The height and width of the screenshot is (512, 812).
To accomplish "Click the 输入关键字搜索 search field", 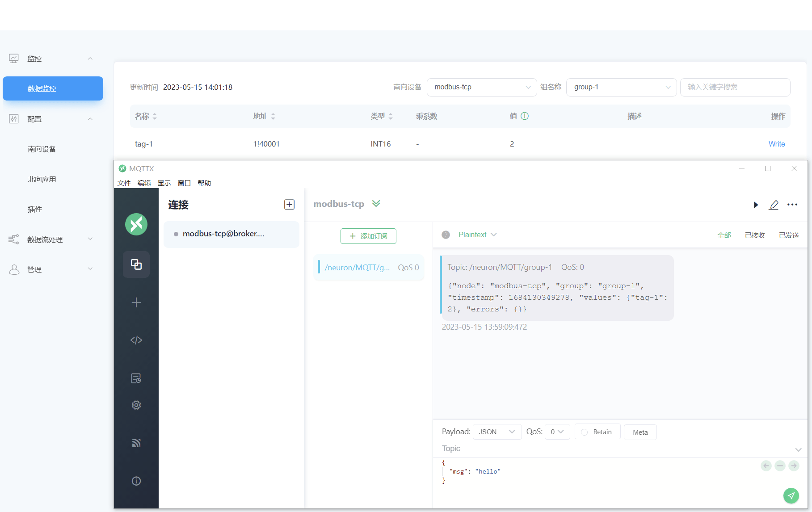I will tap(735, 87).
